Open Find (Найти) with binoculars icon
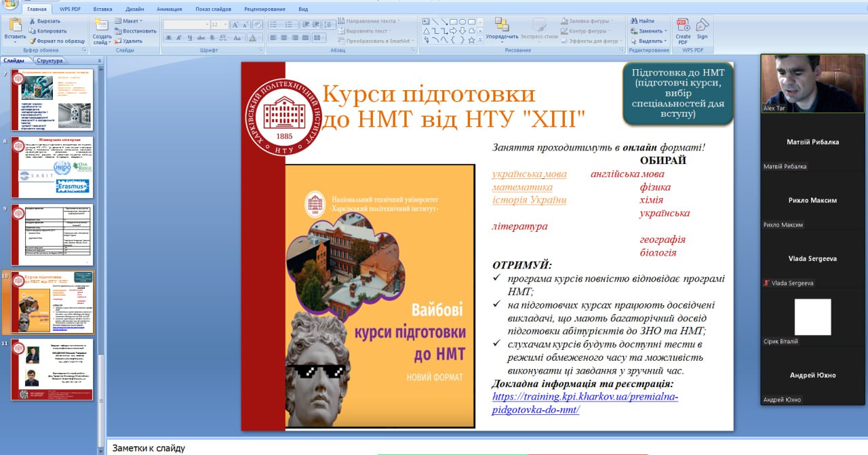 coord(642,21)
